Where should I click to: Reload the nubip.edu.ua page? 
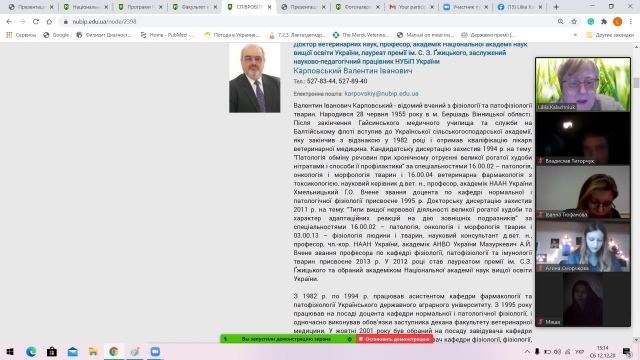pos(36,22)
